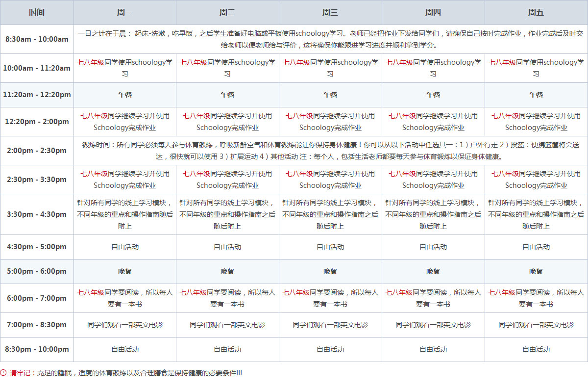Click the red exclamation icon beside 请牢记
Viewport: 588px width, 390px height.
(3, 373)
